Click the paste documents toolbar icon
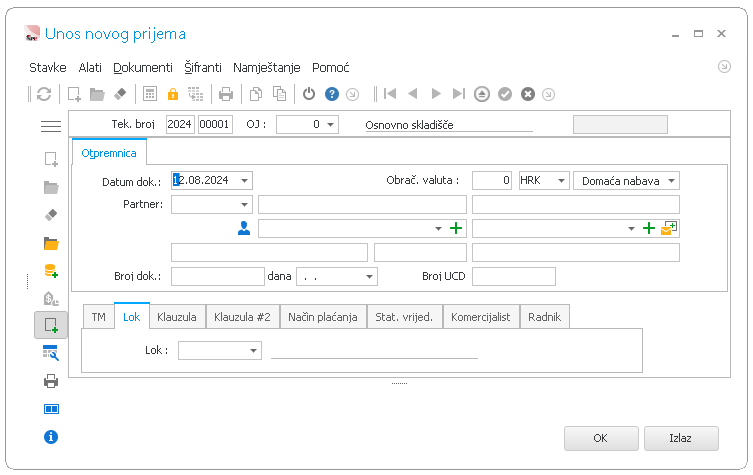Screen dimensions: 753x475 pos(279,94)
